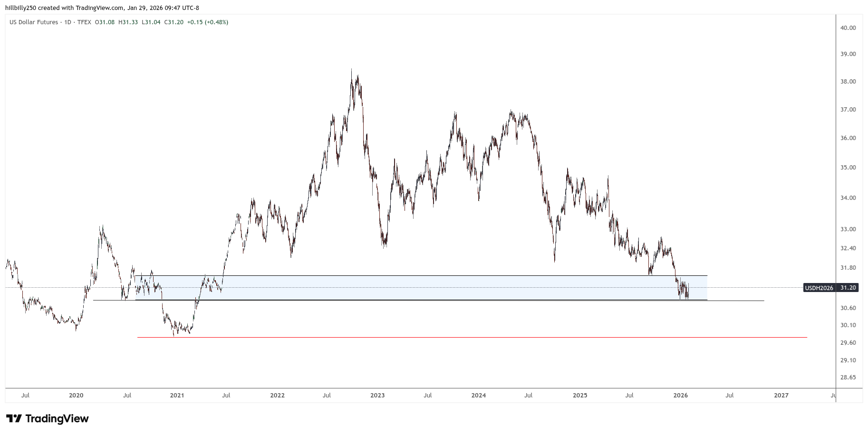Click the +0.15 (+0.48%) change value

207,22
